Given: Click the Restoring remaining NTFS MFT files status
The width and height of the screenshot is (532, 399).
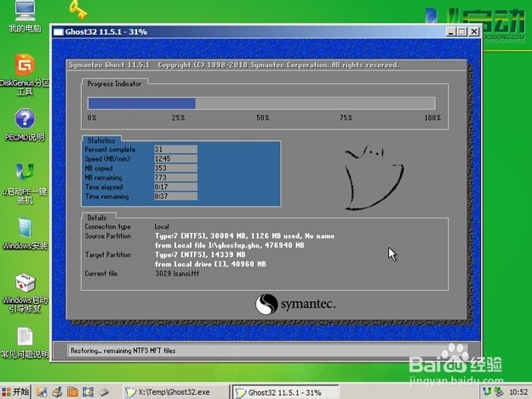Looking at the screenshot, I should 123,351.
